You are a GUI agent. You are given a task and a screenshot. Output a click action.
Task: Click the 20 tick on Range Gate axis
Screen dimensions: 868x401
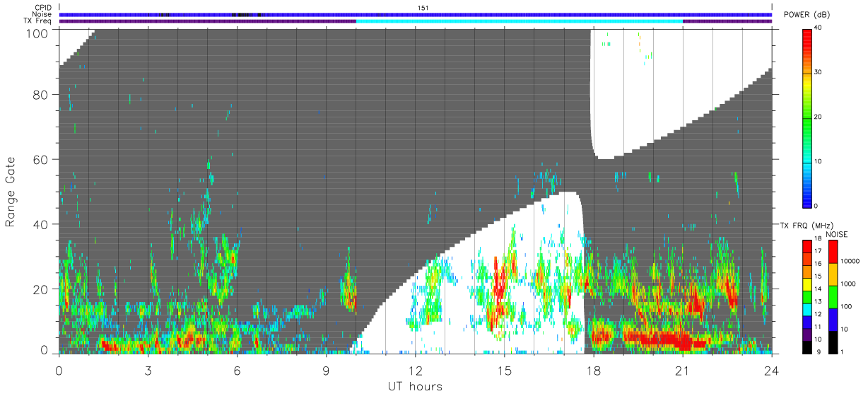pyautogui.click(x=42, y=290)
